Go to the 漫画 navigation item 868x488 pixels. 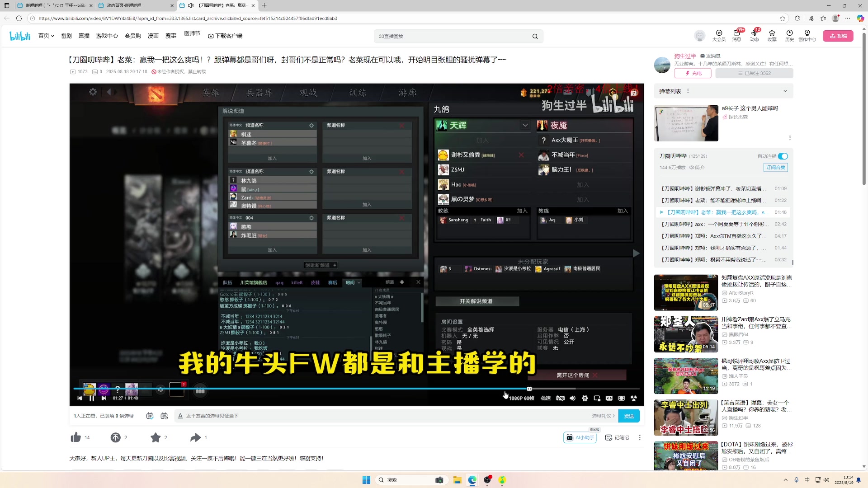(x=153, y=36)
